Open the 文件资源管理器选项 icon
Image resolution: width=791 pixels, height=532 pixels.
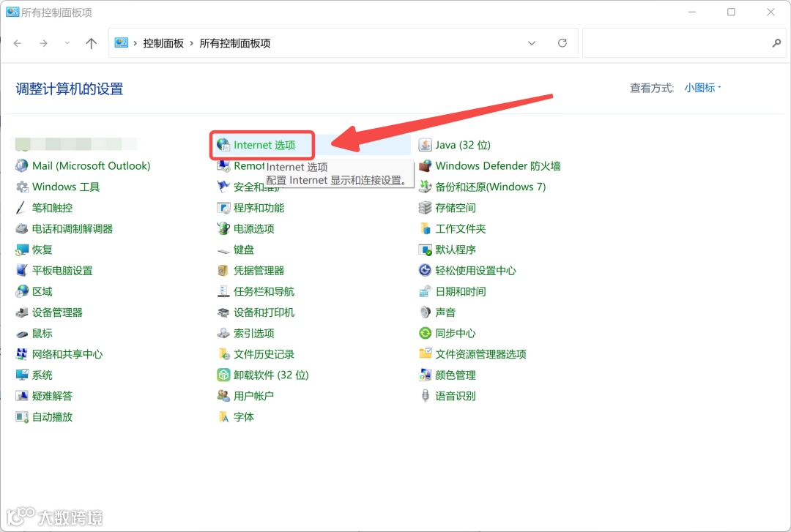tap(425, 354)
